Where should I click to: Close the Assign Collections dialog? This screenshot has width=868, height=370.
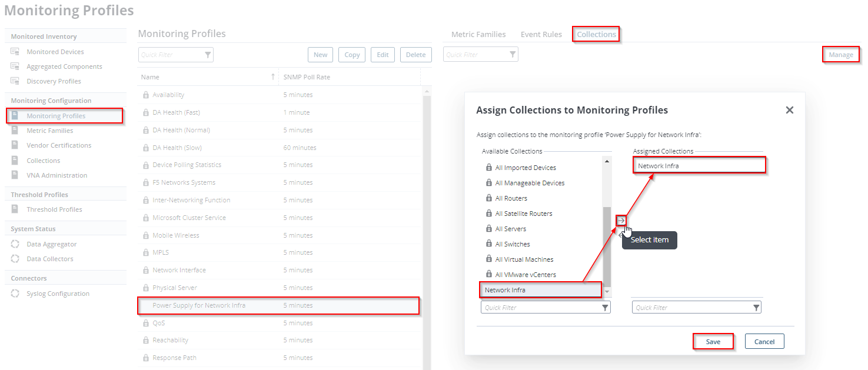(789, 110)
